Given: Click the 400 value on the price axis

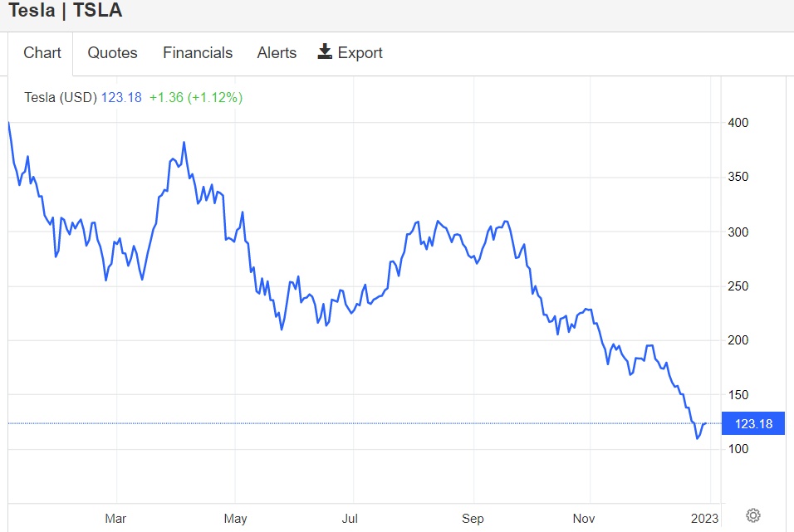Looking at the screenshot, I should coord(738,123).
